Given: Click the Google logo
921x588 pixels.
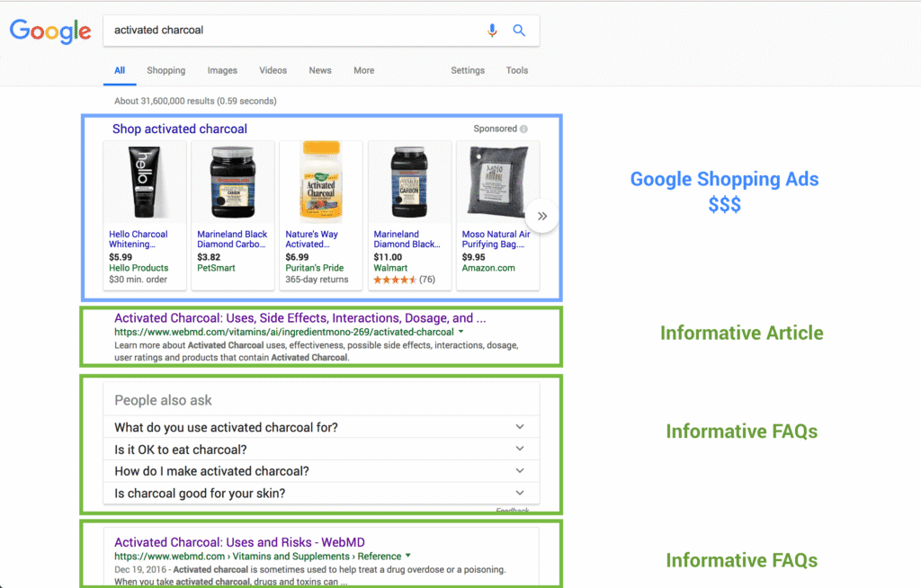Looking at the screenshot, I should (x=49, y=30).
